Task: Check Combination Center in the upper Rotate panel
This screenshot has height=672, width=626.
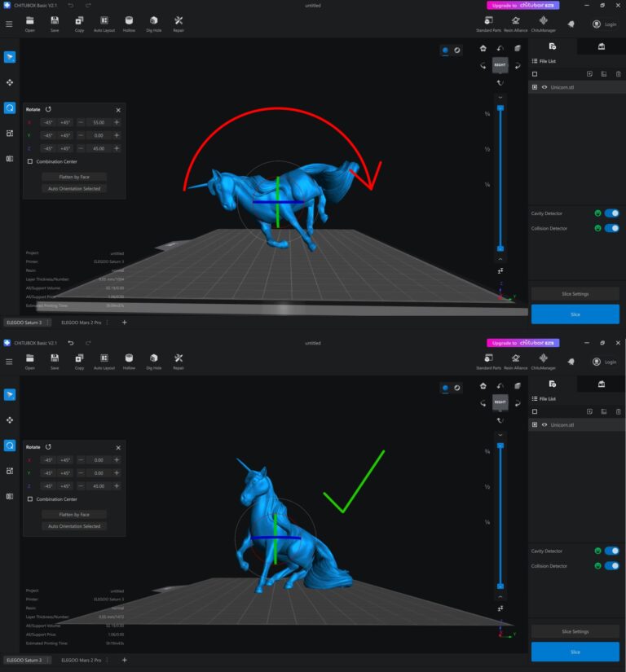Action: pyautogui.click(x=30, y=161)
